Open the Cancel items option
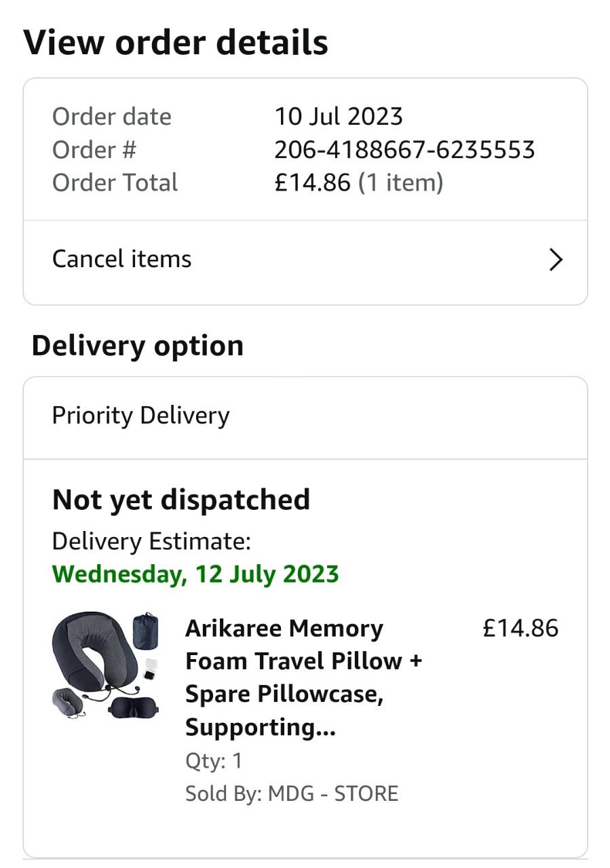 click(122, 259)
